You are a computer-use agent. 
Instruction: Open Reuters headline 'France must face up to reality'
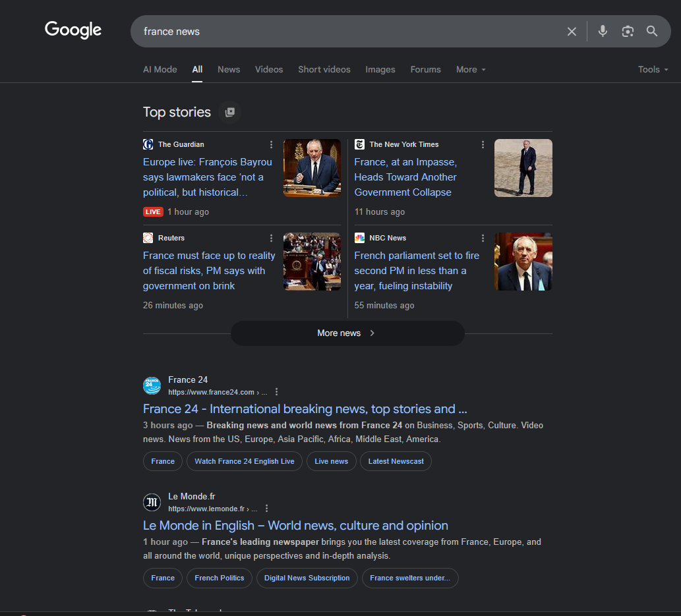coord(209,271)
